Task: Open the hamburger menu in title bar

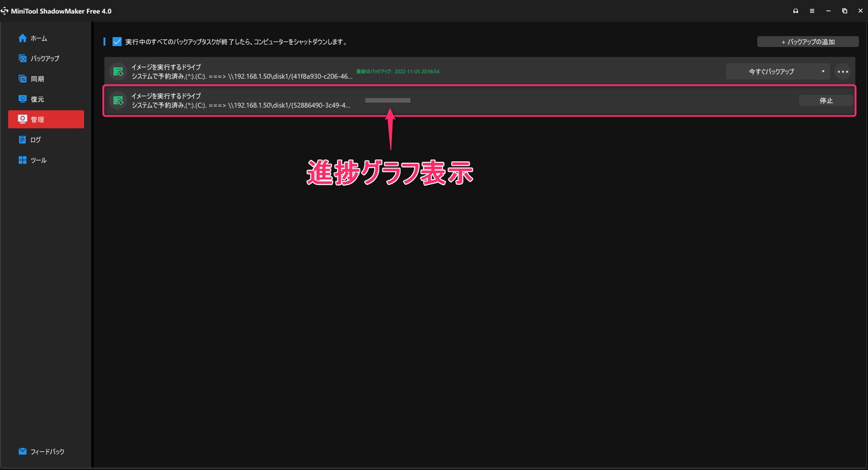Action: tap(812, 11)
